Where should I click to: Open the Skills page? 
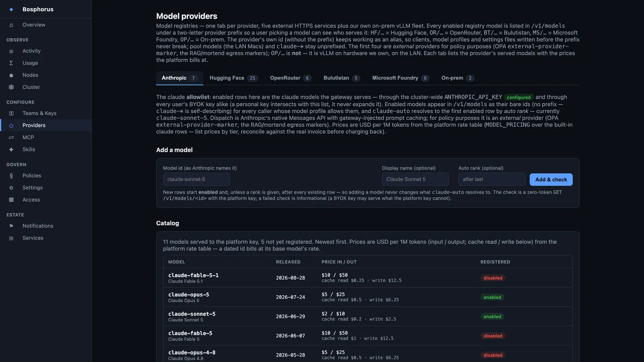(46, 149)
